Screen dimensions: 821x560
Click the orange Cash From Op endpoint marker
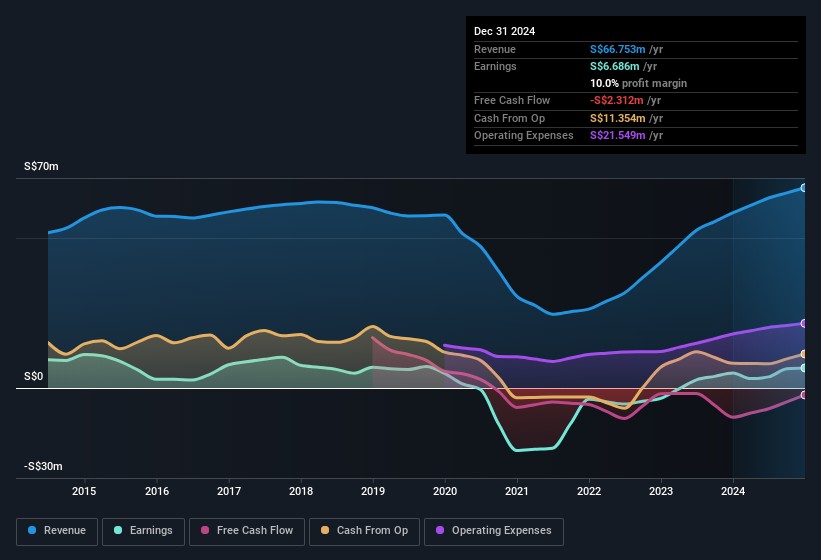pos(803,354)
